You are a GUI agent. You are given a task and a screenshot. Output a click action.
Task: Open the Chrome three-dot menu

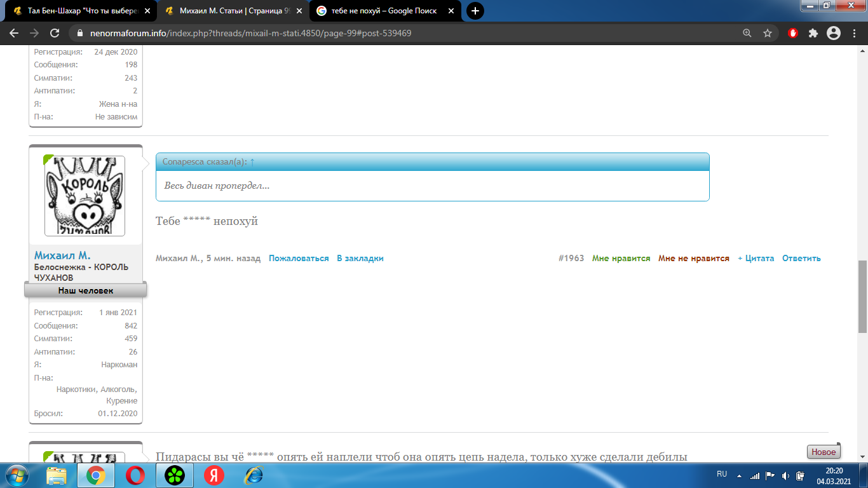coord(853,33)
